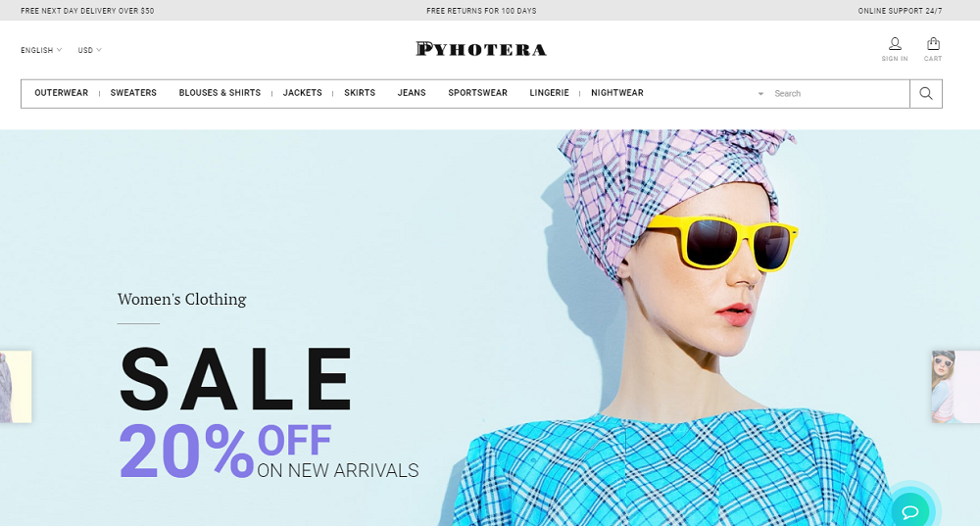The image size is (980, 526).
Task: Click the magnifying glass search button
Action: tap(926, 94)
